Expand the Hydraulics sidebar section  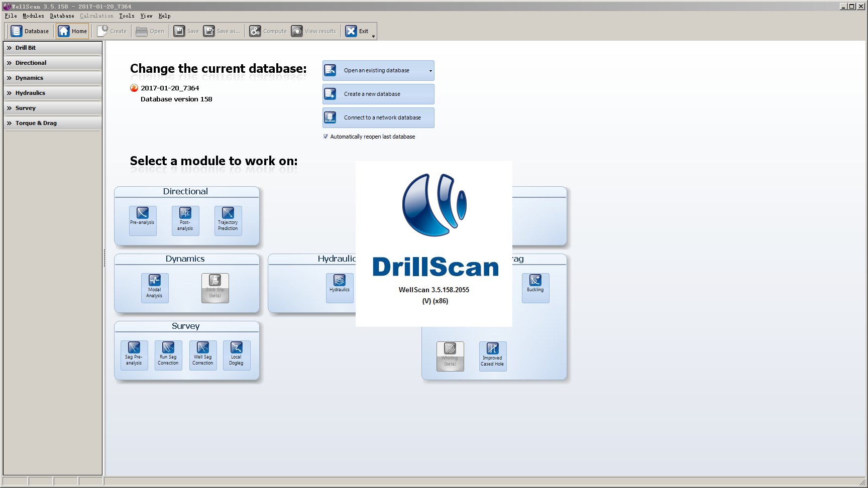[52, 93]
